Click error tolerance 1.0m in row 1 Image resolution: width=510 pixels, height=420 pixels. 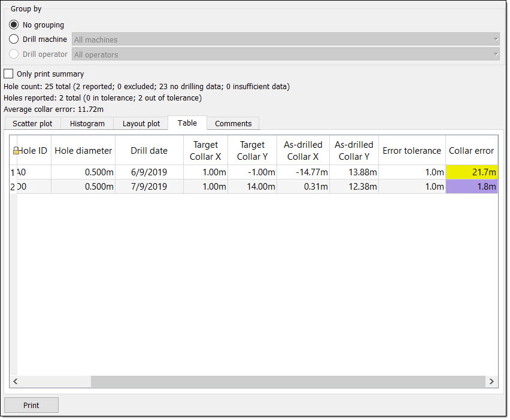[412, 172]
